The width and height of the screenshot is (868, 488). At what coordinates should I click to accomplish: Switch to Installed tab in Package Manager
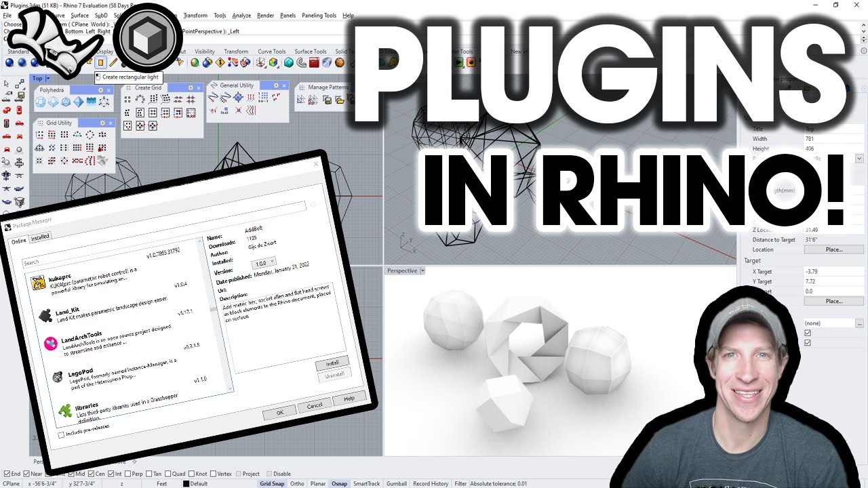[x=40, y=237]
